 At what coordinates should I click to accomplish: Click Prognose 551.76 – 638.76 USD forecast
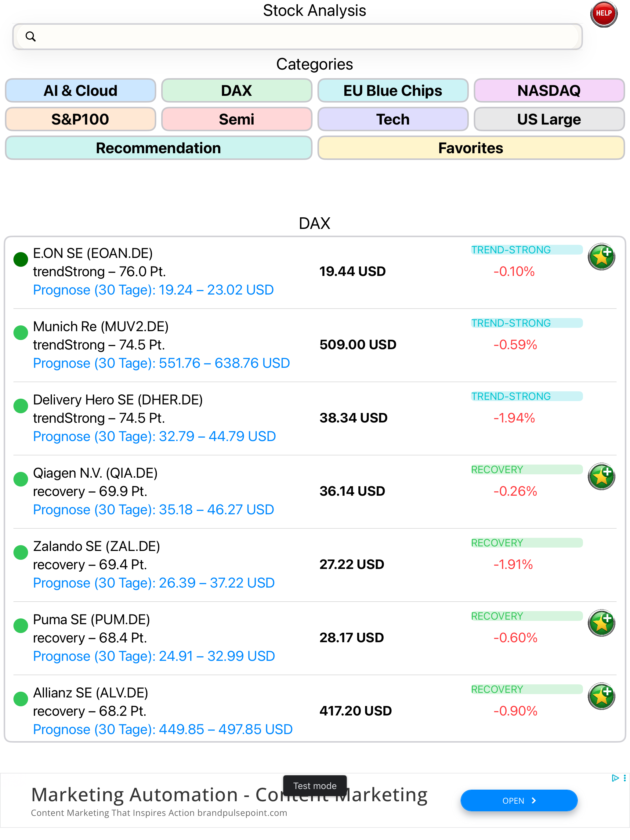[x=161, y=364]
